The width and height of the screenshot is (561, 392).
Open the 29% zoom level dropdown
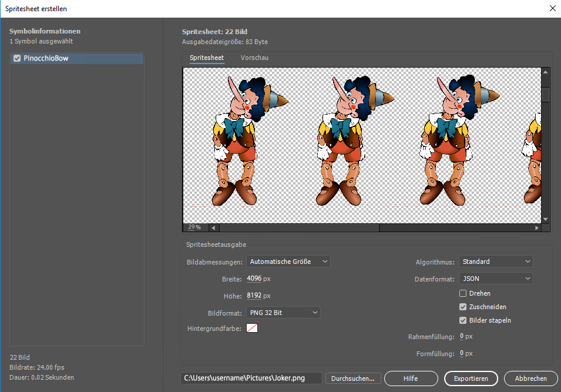click(194, 227)
